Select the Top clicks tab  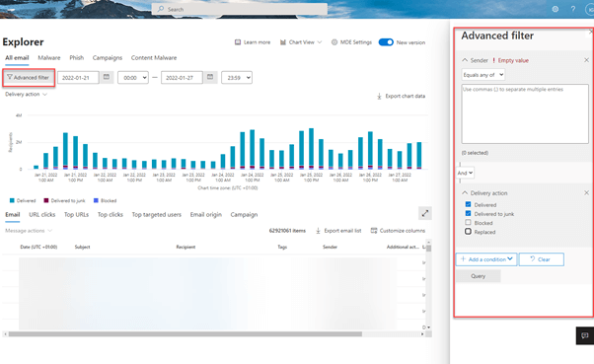coord(111,215)
